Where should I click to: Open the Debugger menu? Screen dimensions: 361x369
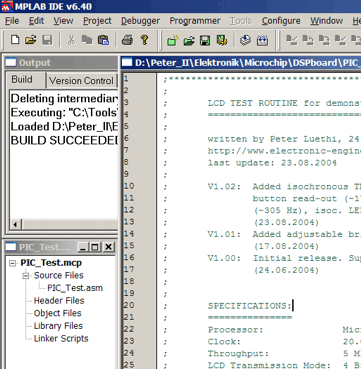[140, 21]
